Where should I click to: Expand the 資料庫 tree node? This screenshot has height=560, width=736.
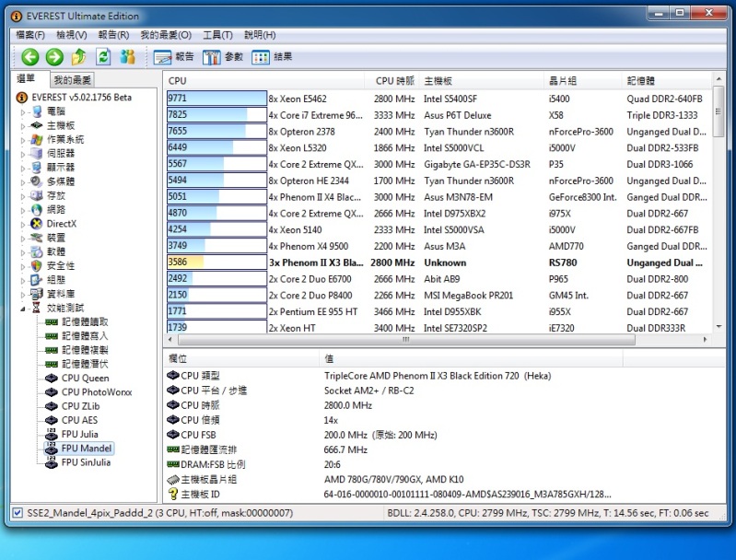pyautogui.click(x=22, y=295)
